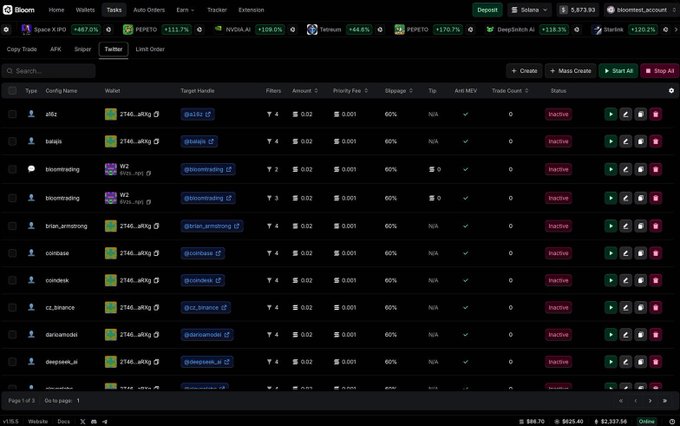The height and width of the screenshot is (426, 680).
Task: Select the balajis row checkbox
Action: pos(12,141)
